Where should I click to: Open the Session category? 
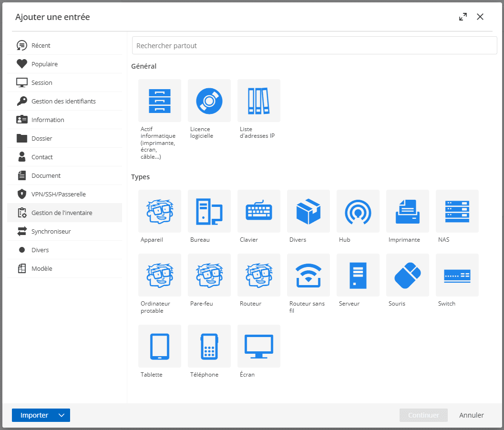pyautogui.click(x=42, y=83)
